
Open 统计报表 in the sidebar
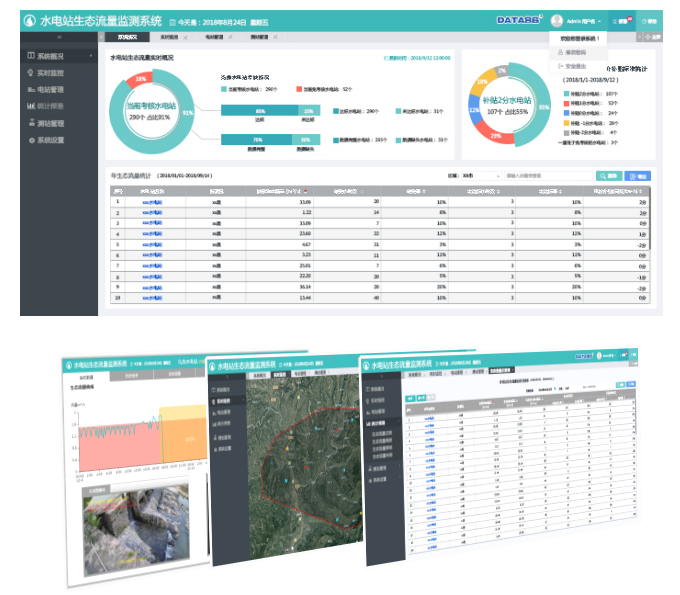(x=50, y=106)
